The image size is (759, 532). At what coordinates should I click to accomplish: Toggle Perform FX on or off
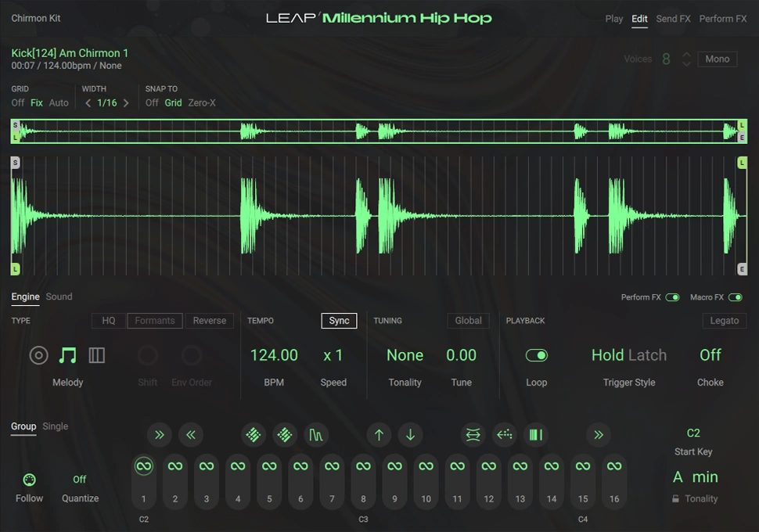[x=674, y=297]
